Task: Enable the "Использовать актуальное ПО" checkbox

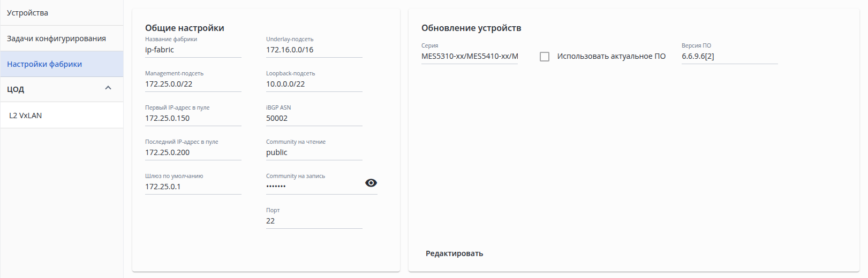Action: (545, 57)
